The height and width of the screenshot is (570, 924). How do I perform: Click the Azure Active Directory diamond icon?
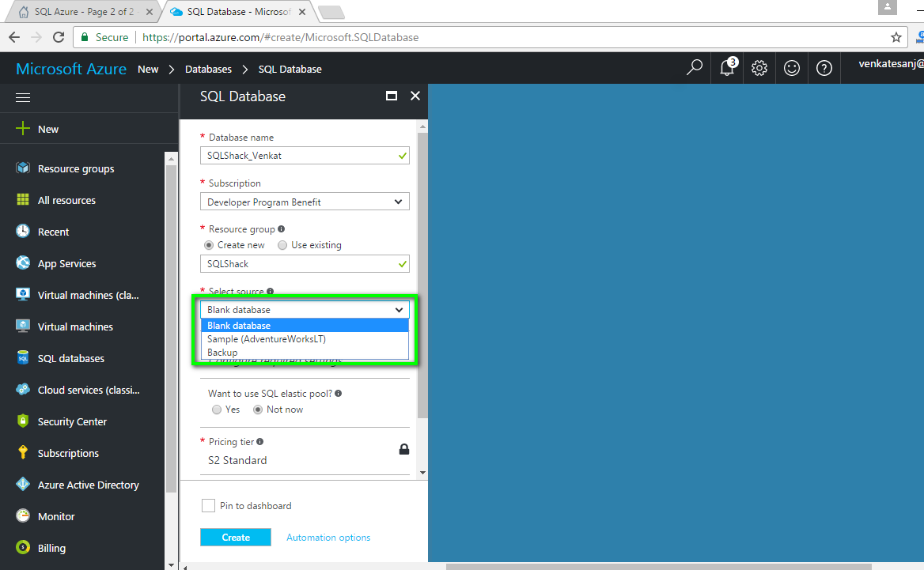23,484
